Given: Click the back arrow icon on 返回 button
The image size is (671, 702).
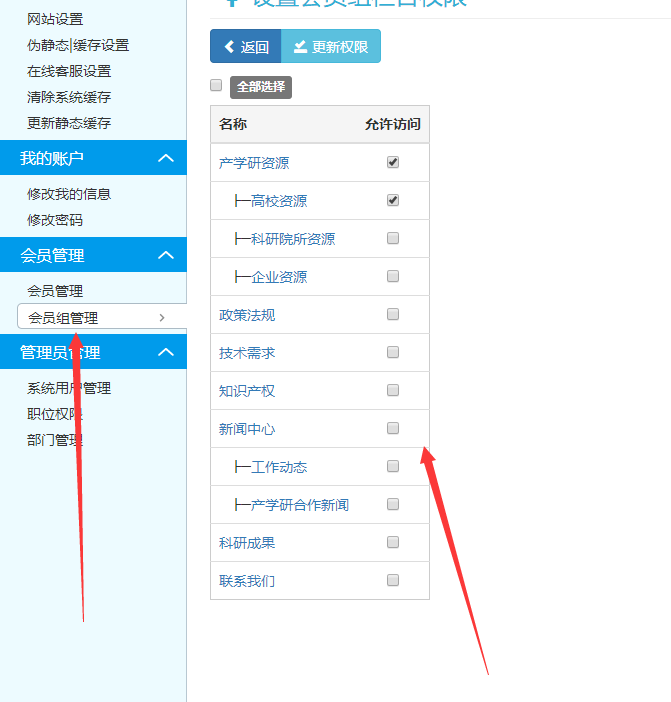Looking at the screenshot, I should click(x=227, y=47).
